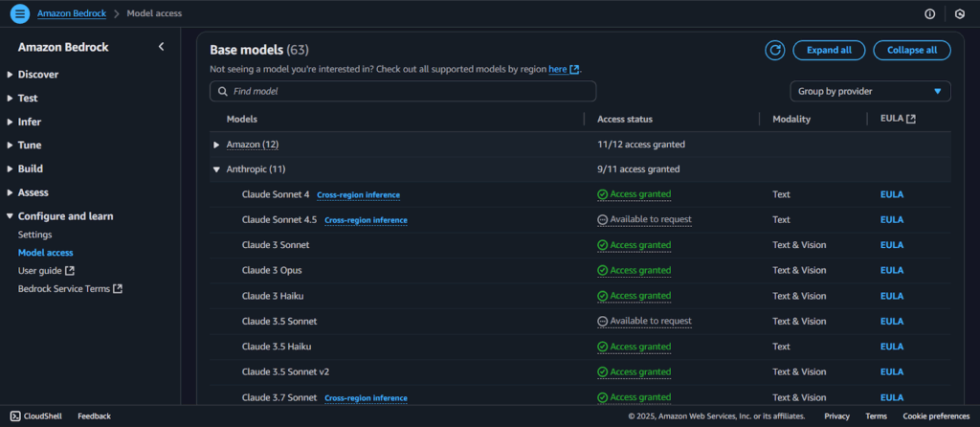Click the external link icon beside EULA header
The height and width of the screenshot is (427, 980).
910,120
